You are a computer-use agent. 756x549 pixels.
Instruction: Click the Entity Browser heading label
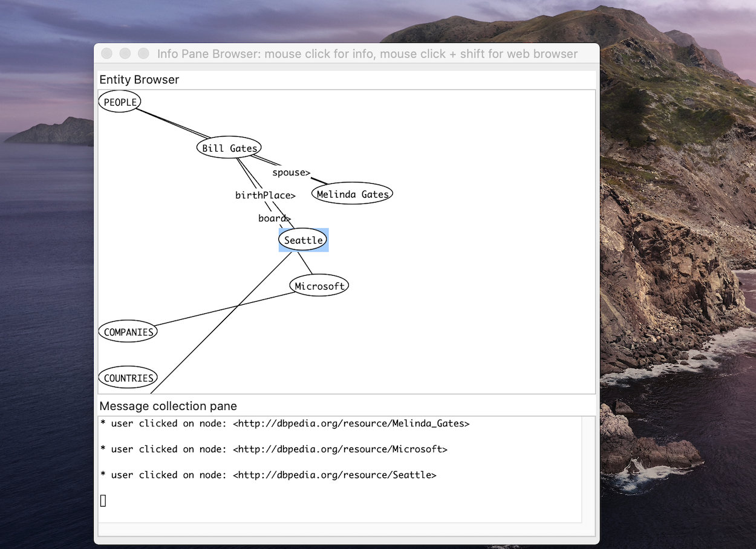139,80
